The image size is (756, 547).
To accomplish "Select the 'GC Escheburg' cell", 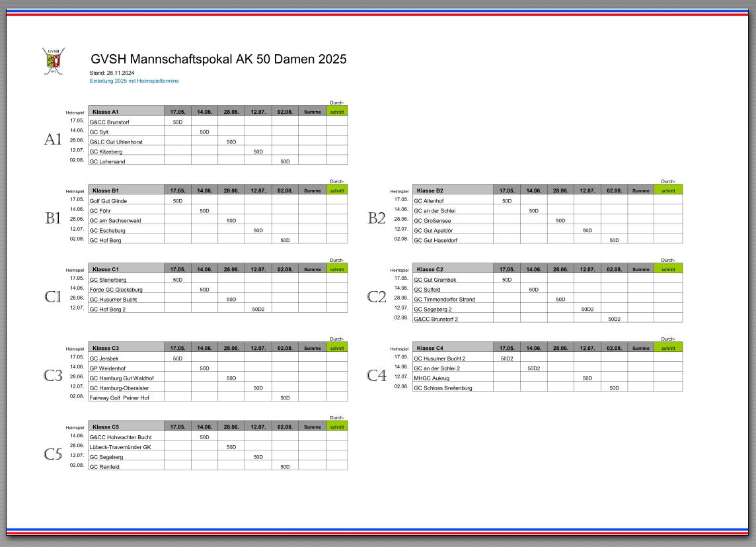I will click(x=126, y=230).
